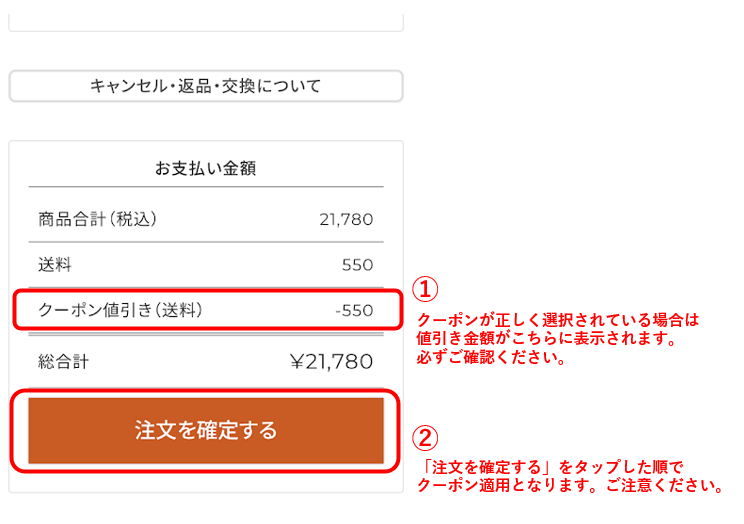Click the クーポン値引き(送料) label
This screenshot has width=744, height=524.
120,310
